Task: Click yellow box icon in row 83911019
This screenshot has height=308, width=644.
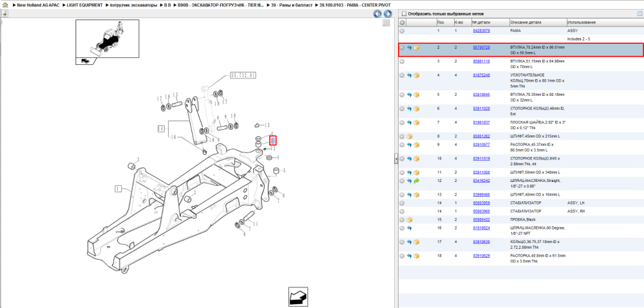Action: (x=416, y=158)
